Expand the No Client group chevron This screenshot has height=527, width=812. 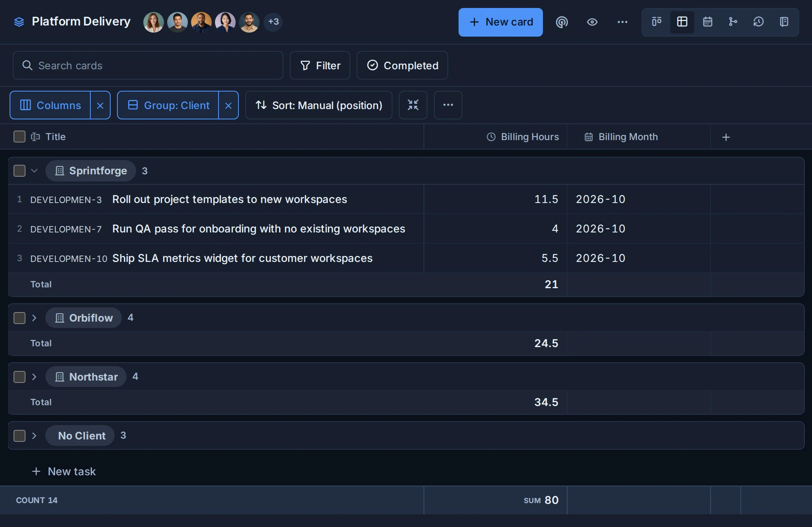click(34, 436)
